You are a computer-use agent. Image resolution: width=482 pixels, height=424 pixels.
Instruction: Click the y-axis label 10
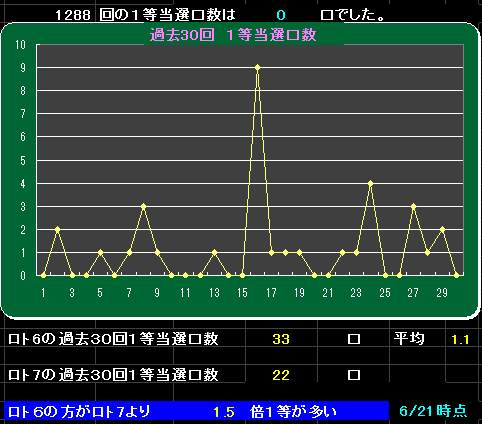tap(20, 44)
